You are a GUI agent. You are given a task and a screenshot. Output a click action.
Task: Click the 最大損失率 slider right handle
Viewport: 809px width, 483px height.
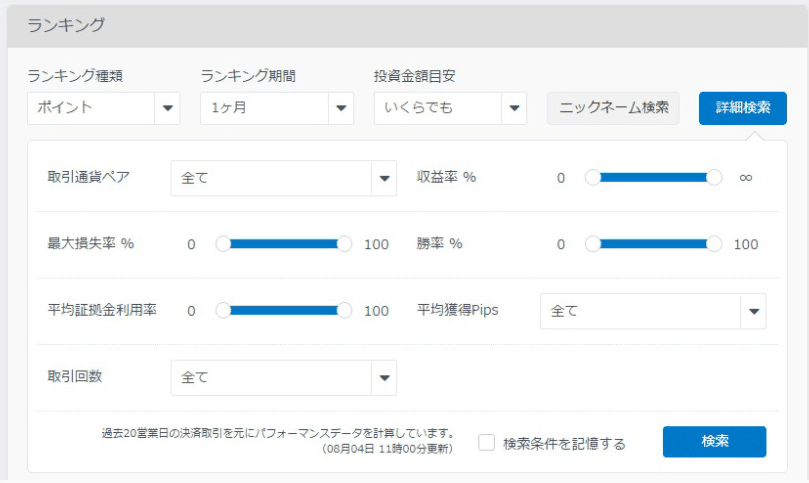coord(344,244)
